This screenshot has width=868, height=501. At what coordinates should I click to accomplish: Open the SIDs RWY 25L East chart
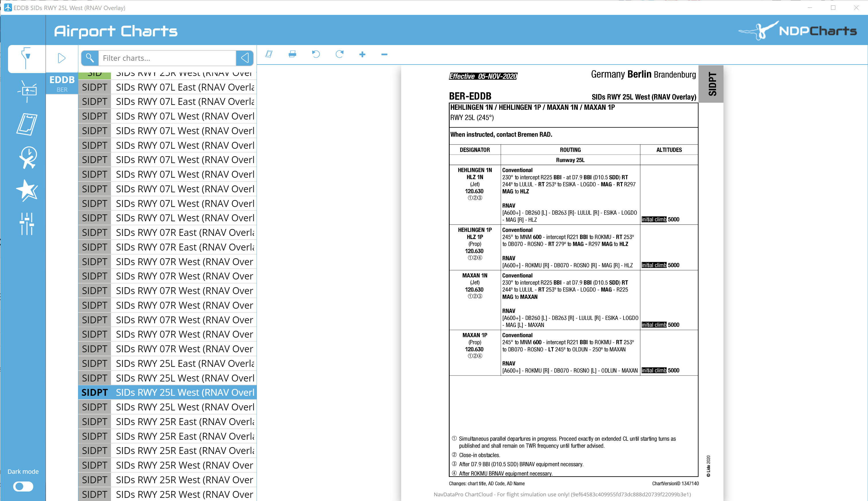(167, 363)
